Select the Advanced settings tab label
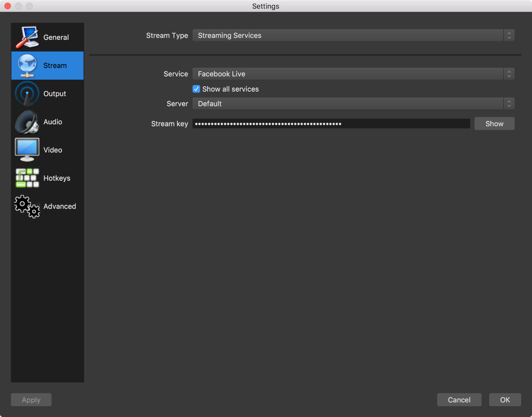Image resolution: width=532 pixels, height=417 pixels. click(x=60, y=206)
